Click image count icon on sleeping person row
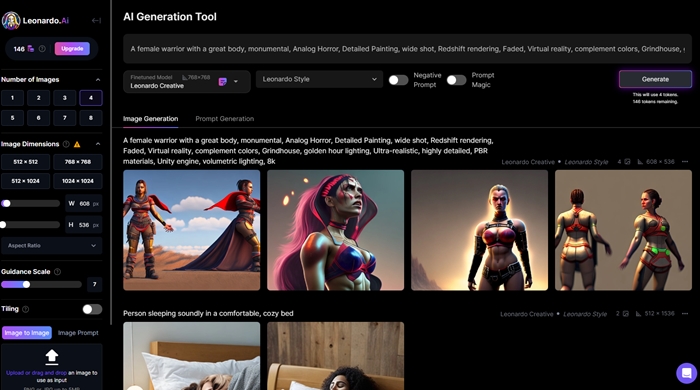 (626, 314)
